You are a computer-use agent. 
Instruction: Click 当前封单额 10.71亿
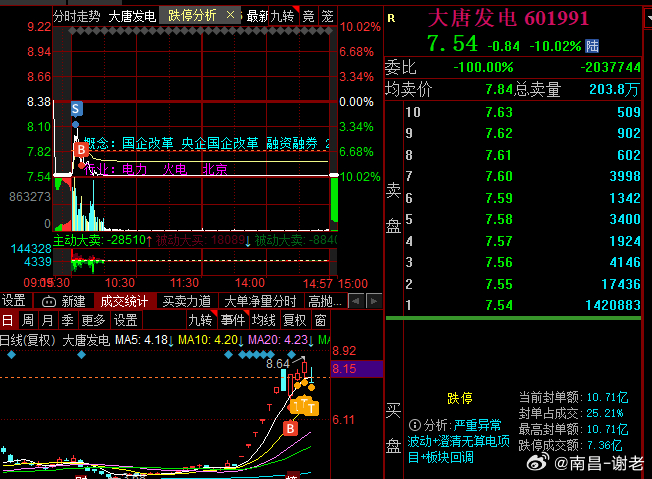click(608, 397)
